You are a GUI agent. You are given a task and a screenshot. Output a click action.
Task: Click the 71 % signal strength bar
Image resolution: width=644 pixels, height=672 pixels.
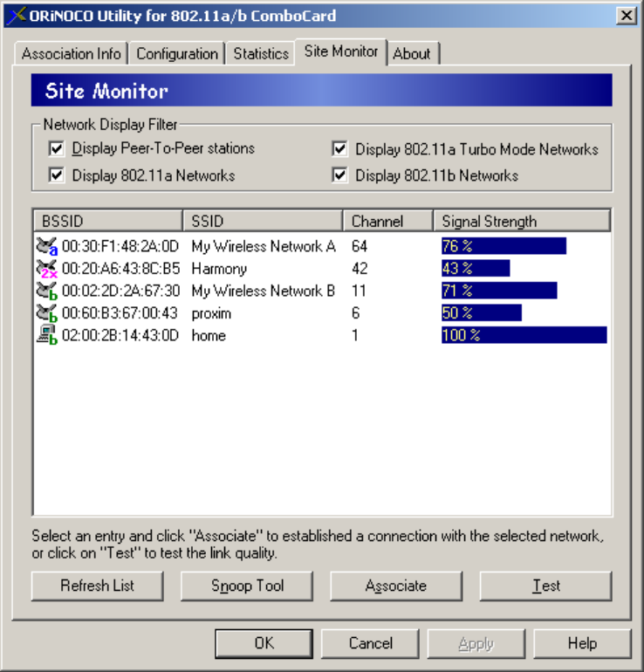[499, 291]
